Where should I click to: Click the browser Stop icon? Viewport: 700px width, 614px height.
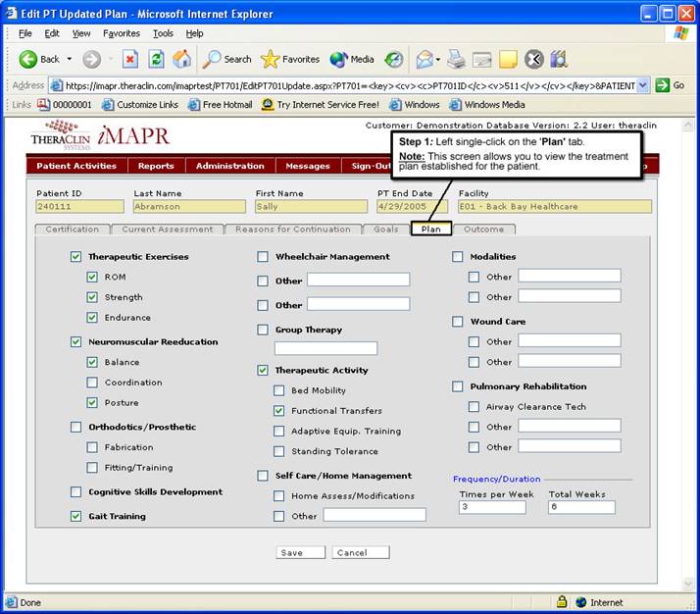[130, 59]
